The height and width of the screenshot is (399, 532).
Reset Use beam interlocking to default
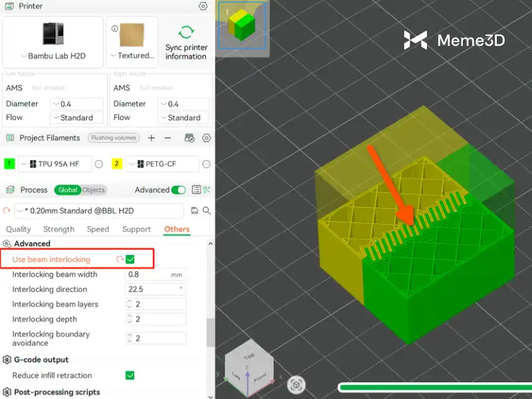[120, 259]
